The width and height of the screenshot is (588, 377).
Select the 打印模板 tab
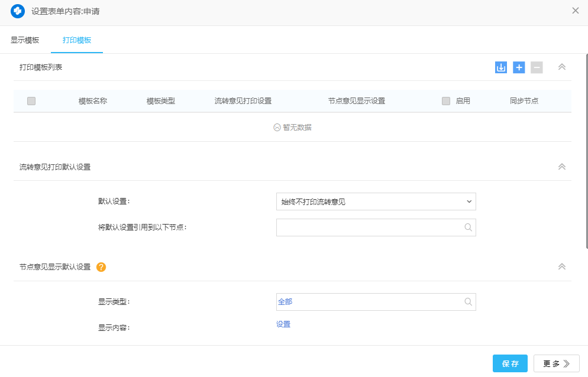[77, 40]
